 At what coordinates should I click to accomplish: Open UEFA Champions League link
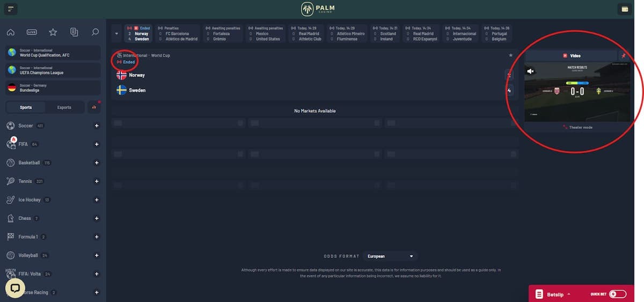(53, 70)
